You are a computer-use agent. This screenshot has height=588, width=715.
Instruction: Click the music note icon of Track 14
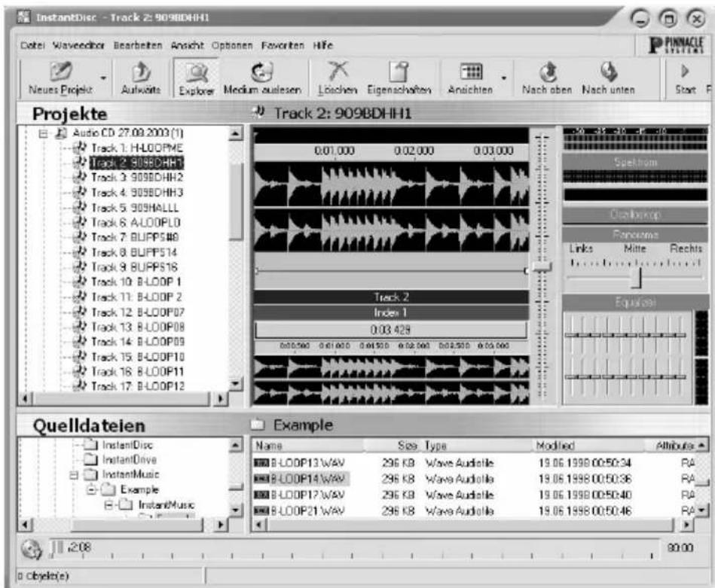click(80, 341)
